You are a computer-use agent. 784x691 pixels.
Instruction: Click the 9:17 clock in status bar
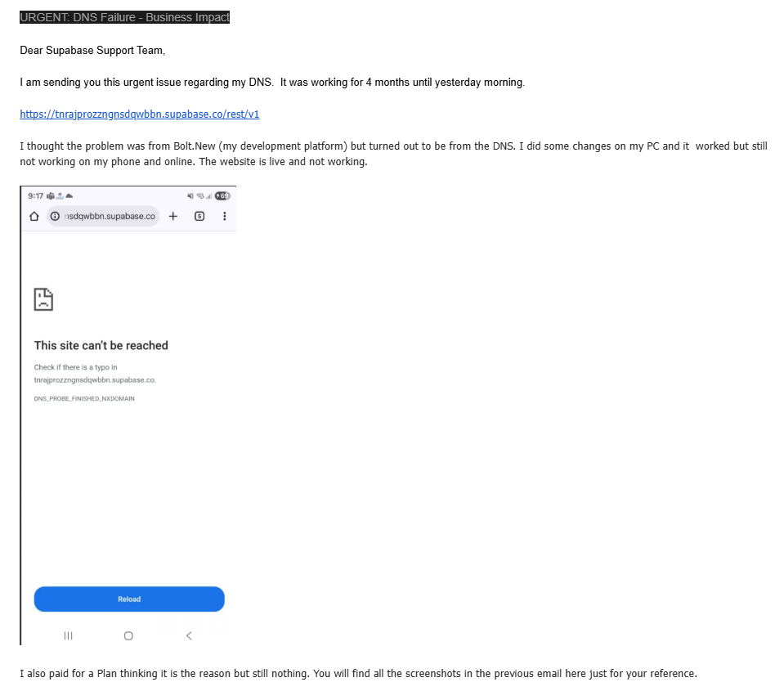pos(35,196)
